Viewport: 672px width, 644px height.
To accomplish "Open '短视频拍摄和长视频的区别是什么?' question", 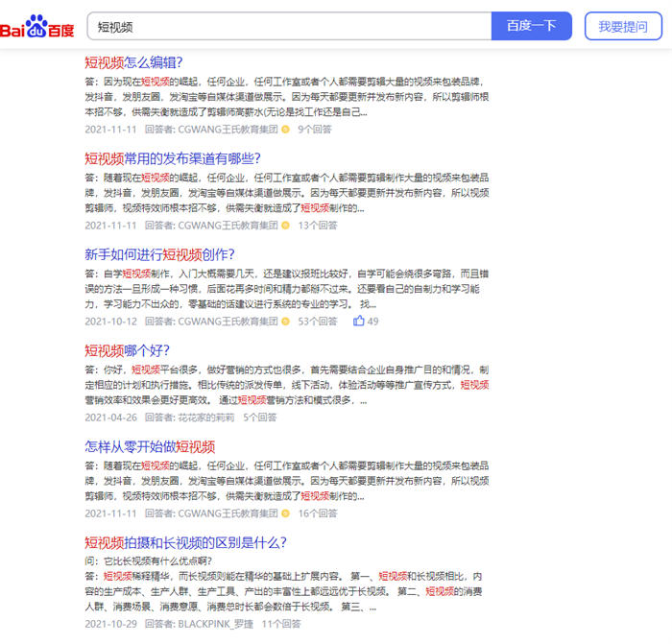I will 185,542.
